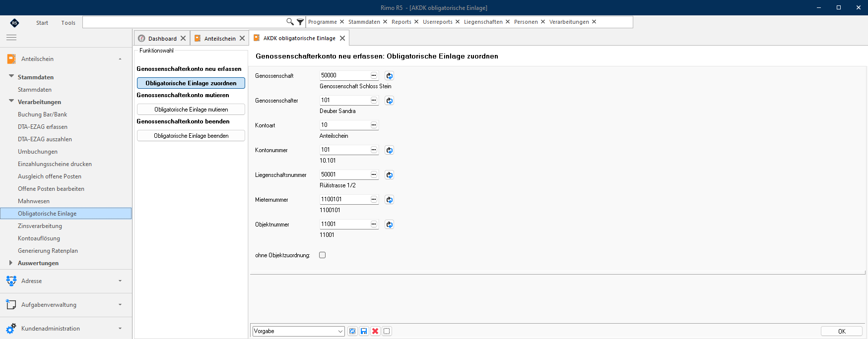Click refresh icon next to Liegenschaftsnummer field
868x339 pixels.
click(x=390, y=175)
